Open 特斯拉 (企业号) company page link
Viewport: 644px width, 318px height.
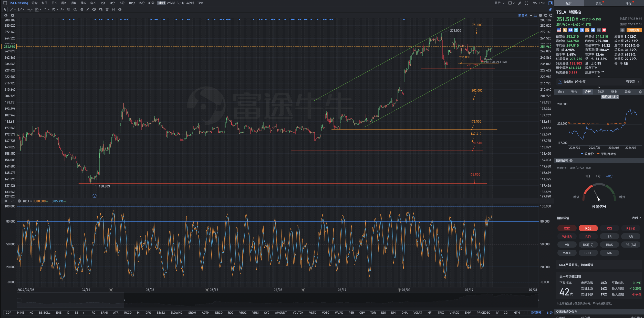click(599, 82)
